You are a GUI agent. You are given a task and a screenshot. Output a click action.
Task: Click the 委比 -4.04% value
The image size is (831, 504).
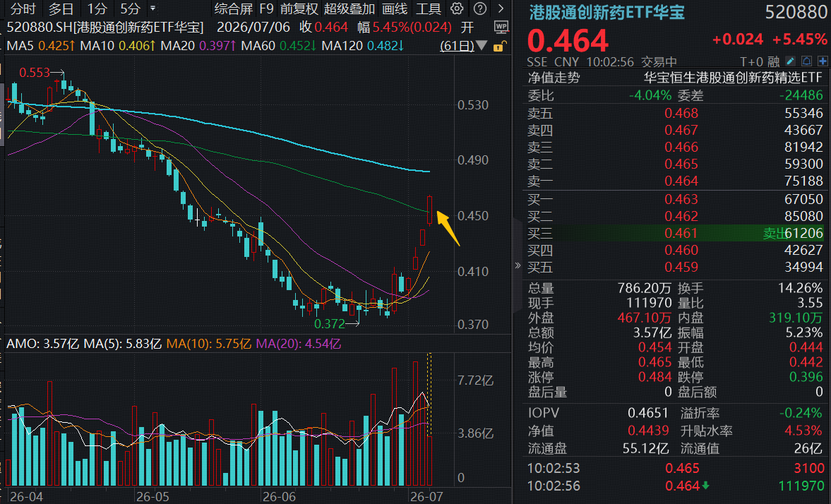click(650, 95)
